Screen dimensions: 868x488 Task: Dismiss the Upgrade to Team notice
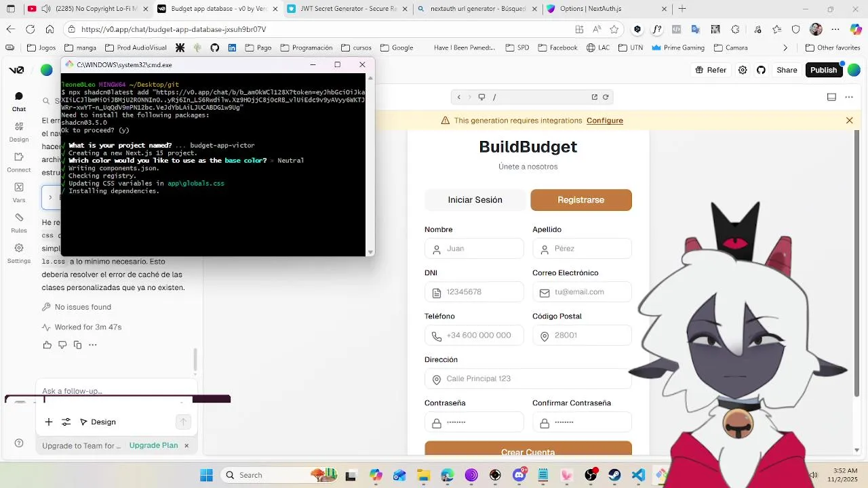pyautogui.click(x=186, y=445)
